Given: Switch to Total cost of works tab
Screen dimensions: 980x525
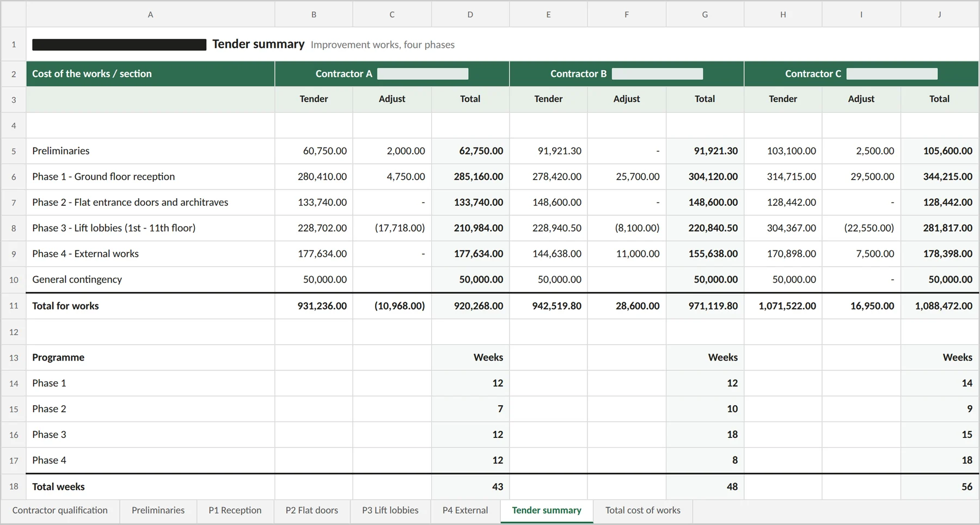Looking at the screenshot, I should click(643, 511).
